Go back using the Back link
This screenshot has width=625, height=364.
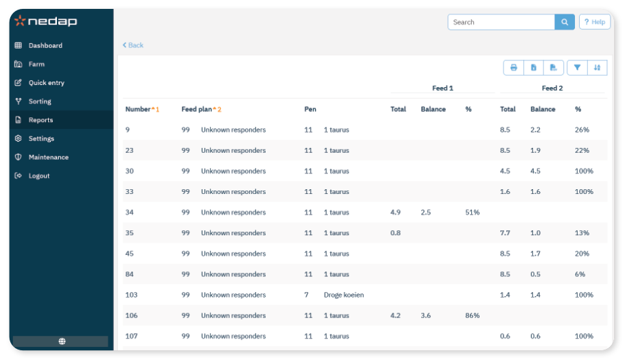(x=132, y=45)
